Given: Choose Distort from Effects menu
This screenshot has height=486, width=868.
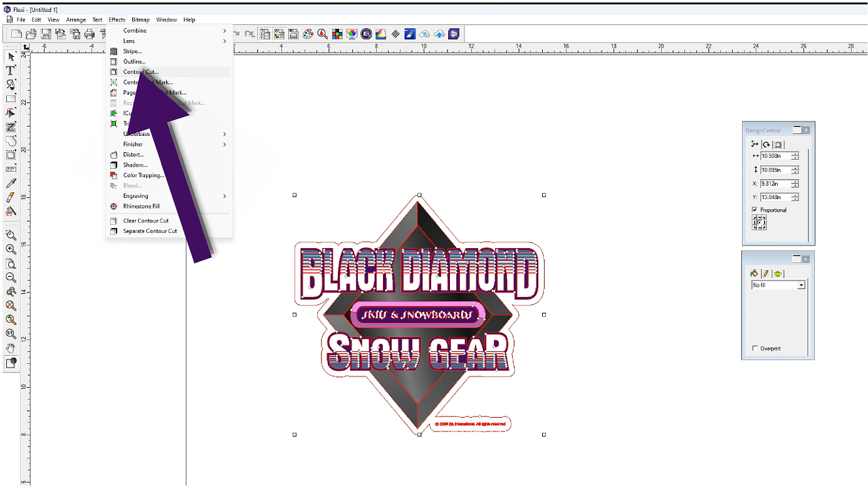Looking at the screenshot, I should [x=169, y=155].
